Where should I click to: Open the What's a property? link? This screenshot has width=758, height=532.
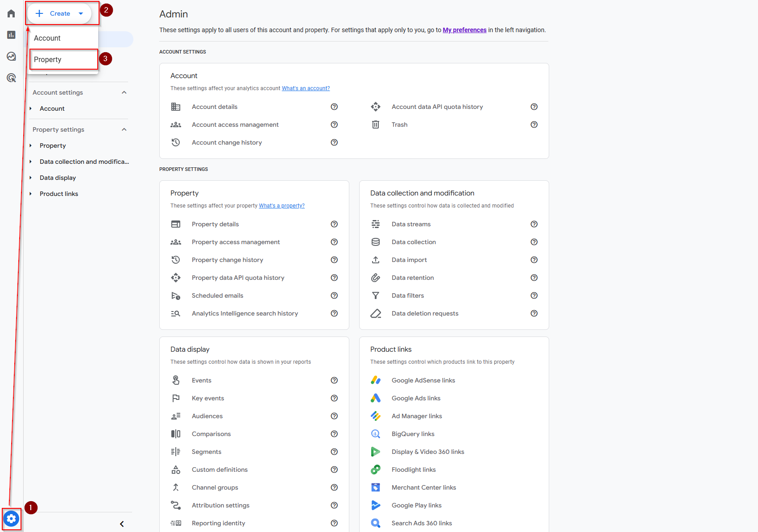click(x=282, y=206)
